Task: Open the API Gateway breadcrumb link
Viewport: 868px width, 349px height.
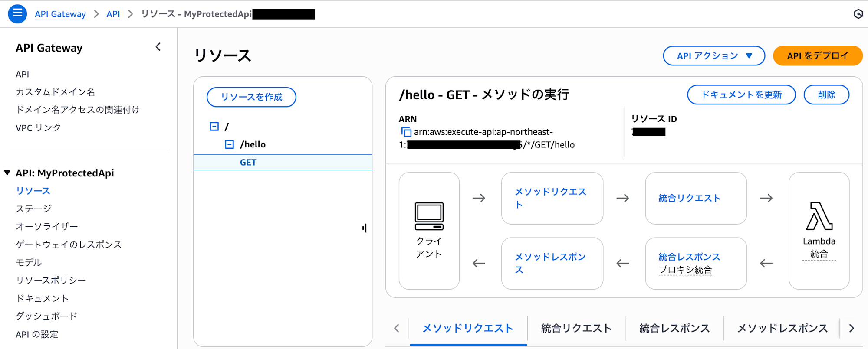Action: 60,14
